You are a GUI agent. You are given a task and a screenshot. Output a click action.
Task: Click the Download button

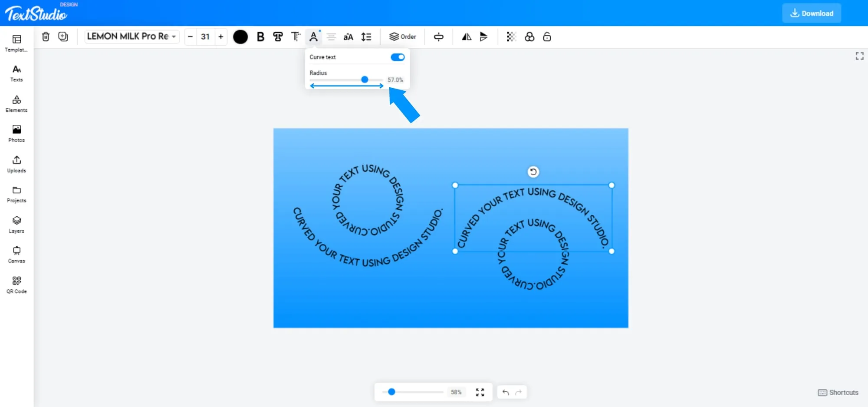(812, 13)
